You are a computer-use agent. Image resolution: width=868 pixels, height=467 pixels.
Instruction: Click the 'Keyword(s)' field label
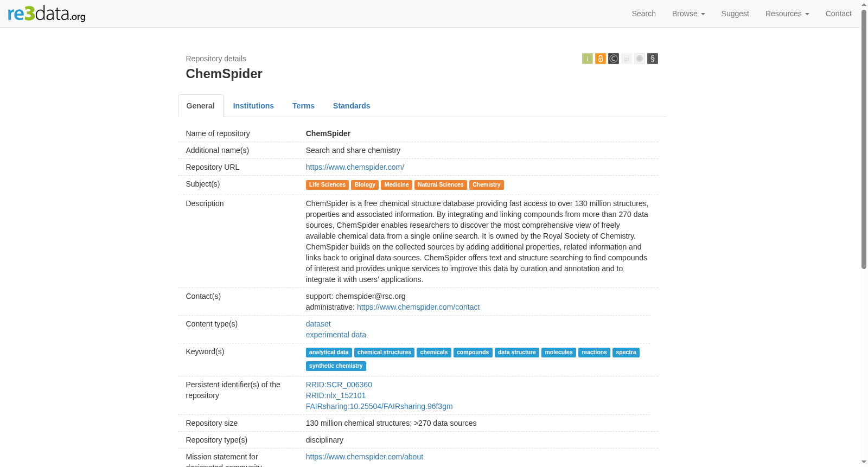(x=205, y=351)
